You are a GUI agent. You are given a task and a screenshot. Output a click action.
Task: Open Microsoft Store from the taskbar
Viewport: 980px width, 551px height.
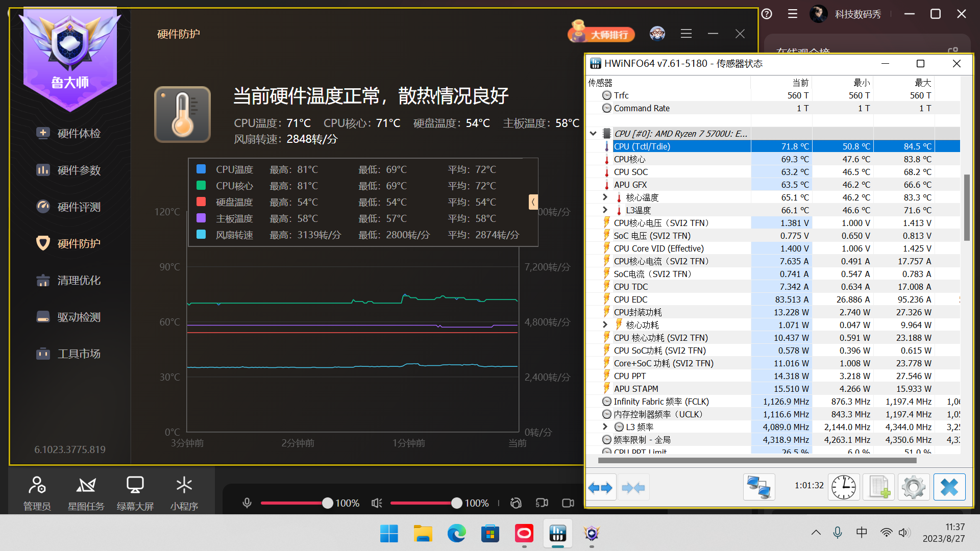[x=490, y=534]
